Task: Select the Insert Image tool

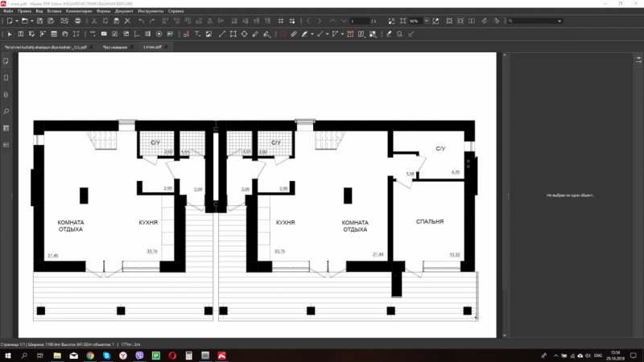Action: 208,34
